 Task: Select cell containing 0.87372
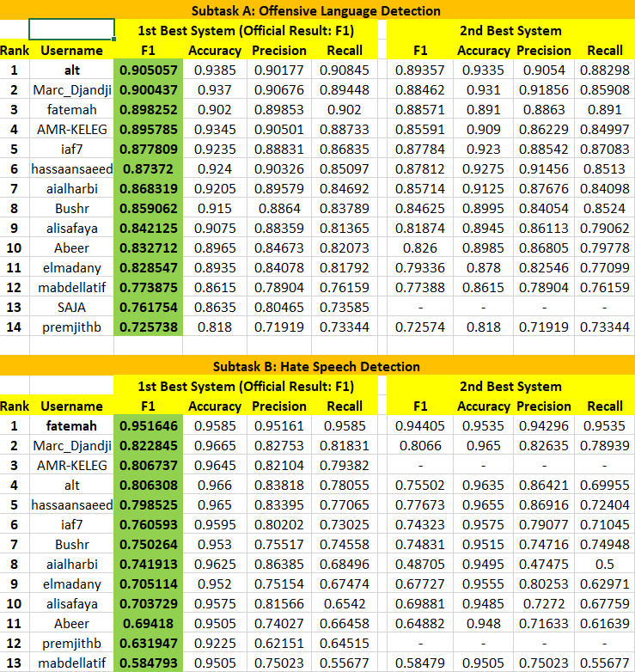[149, 168]
